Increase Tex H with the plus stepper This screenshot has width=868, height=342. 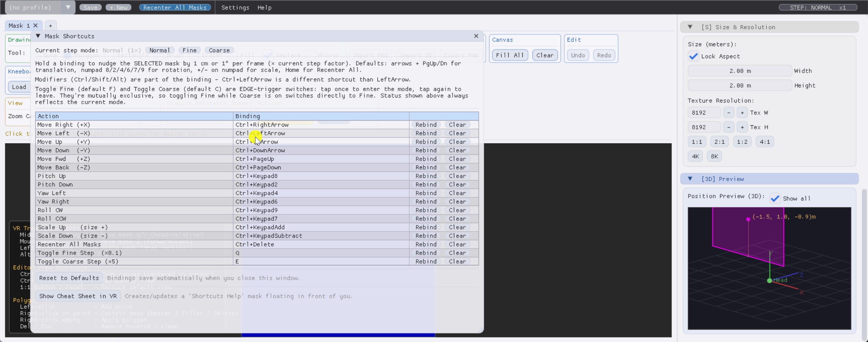[743, 127]
